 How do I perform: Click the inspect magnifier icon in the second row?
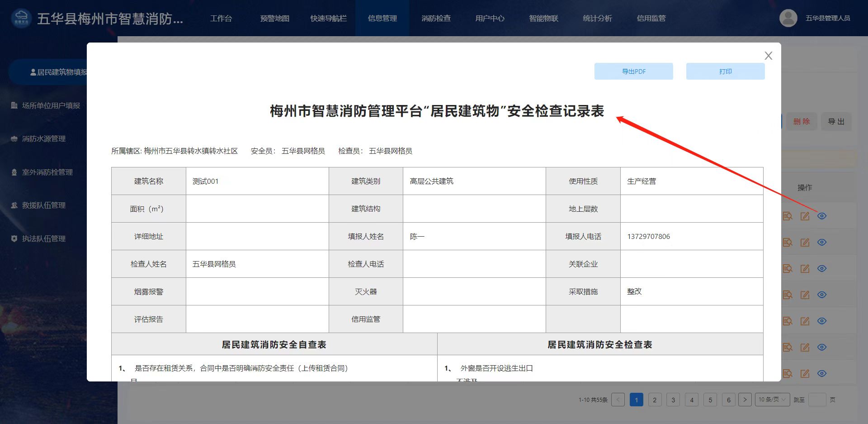tap(787, 242)
